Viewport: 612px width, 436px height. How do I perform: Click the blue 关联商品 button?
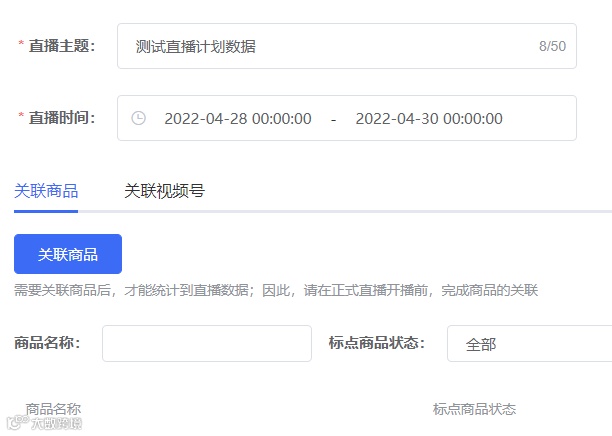[x=68, y=254]
